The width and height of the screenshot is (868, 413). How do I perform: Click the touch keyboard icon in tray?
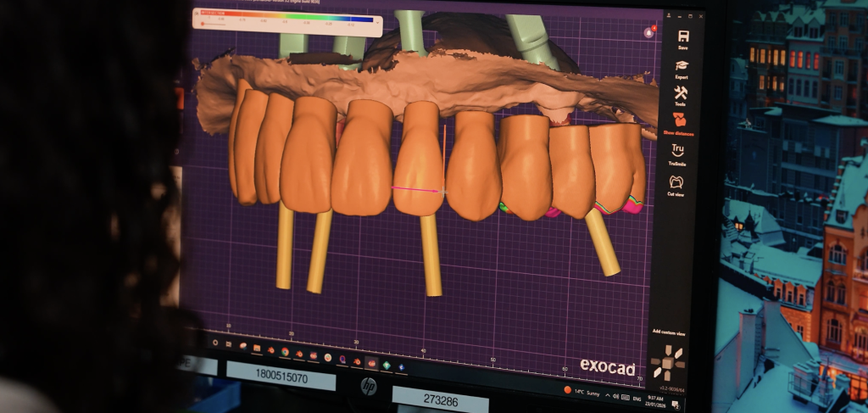pos(626,398)
